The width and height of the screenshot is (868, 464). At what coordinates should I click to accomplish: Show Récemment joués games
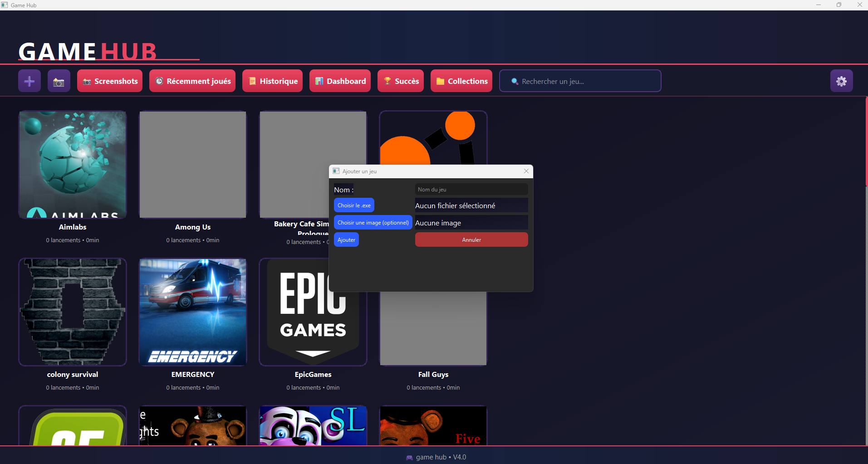(192, 81)
